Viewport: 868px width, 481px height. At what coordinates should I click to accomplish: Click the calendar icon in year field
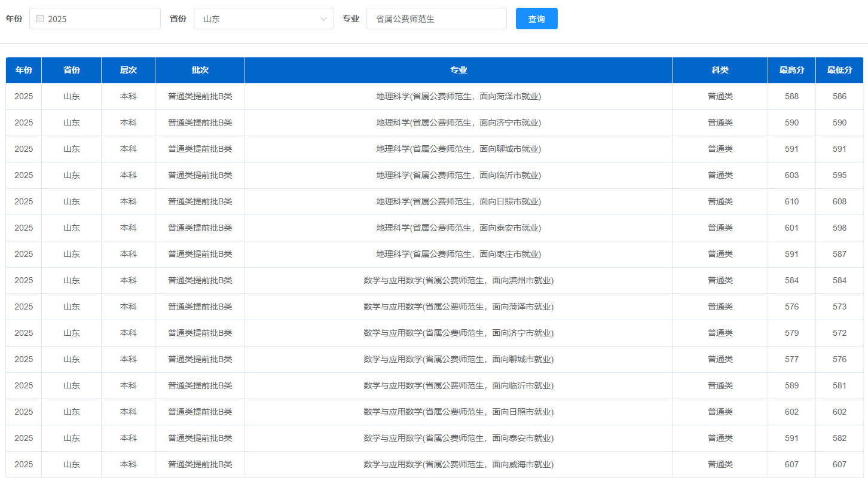40,19
